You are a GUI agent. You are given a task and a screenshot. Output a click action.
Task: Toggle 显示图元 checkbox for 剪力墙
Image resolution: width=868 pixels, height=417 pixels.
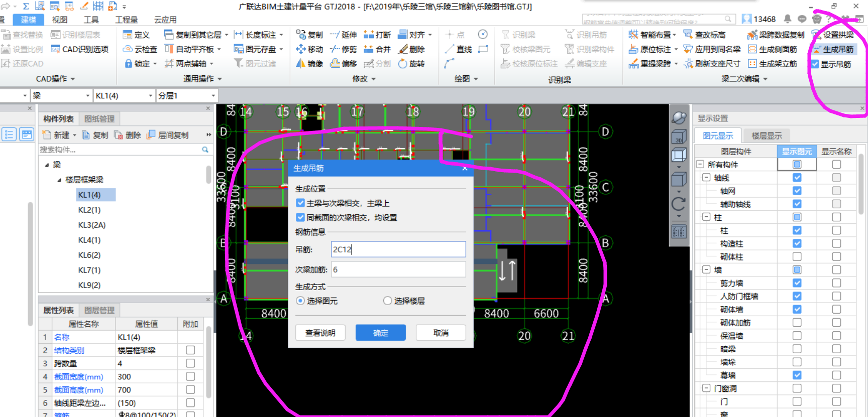click(x=797, y=283)
